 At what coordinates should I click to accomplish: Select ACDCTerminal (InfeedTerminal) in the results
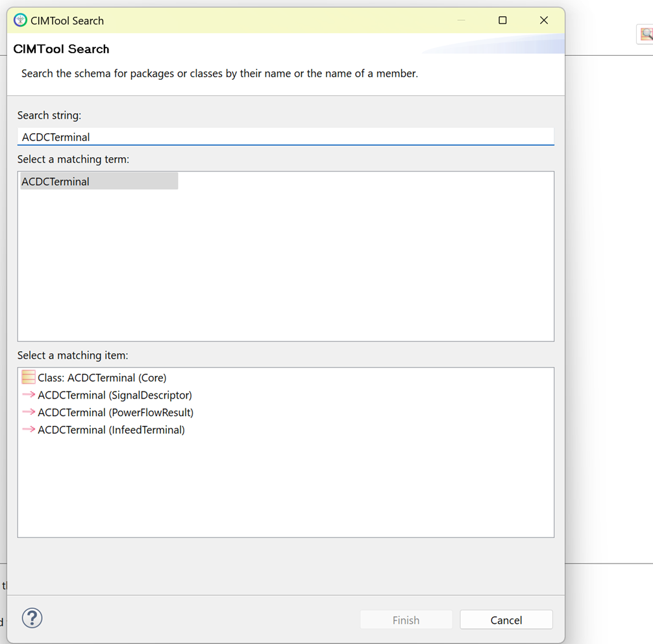click(x=111, y=430)
